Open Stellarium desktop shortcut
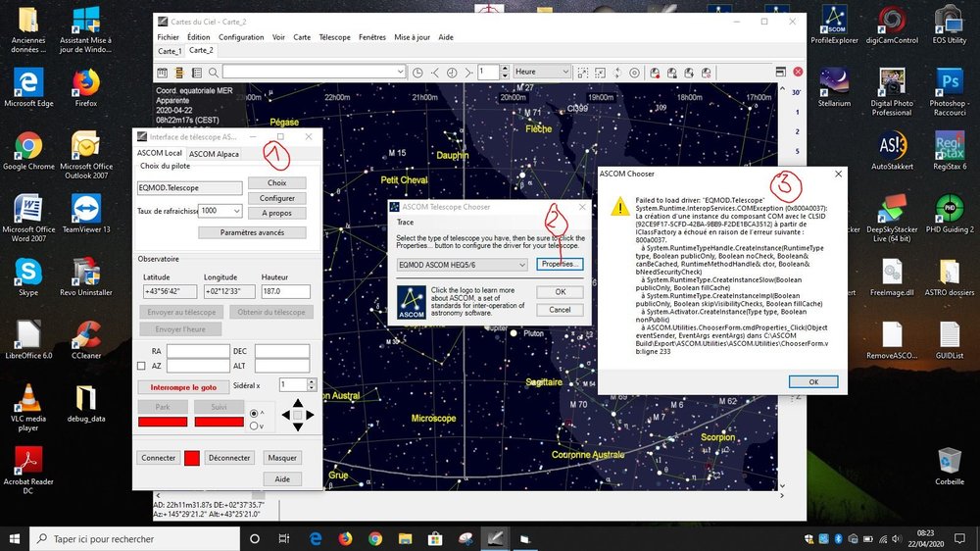Viewport: 980px width, 551px height. pos(834,87)
